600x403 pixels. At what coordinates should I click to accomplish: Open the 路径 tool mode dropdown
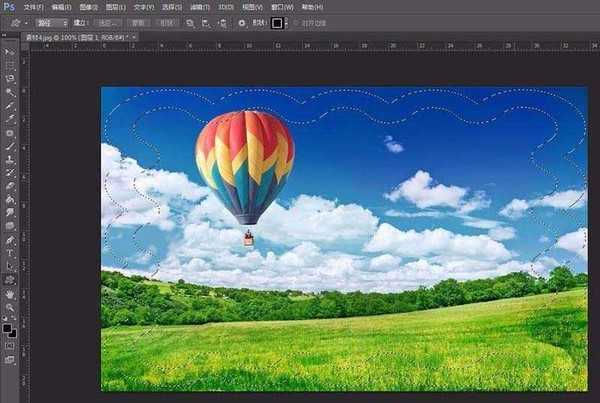point(50,22)
